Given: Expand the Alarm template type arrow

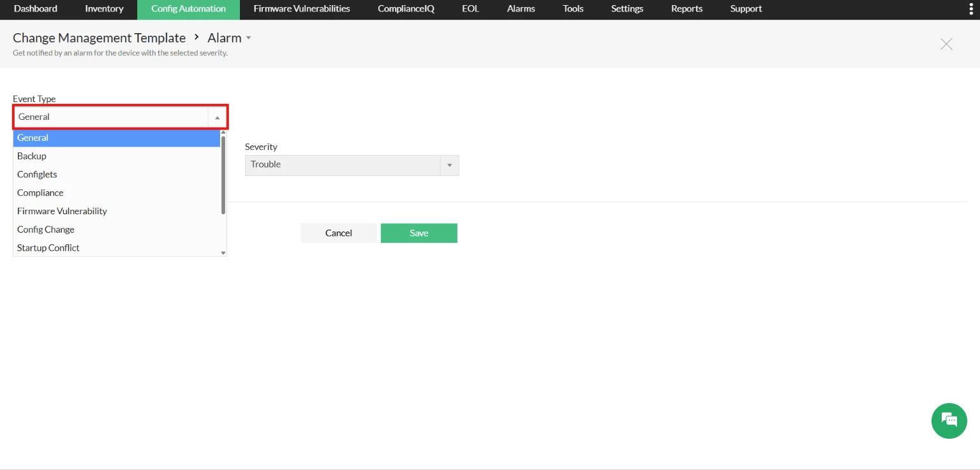Looking at the screenshot, I should tap(249, 38).
